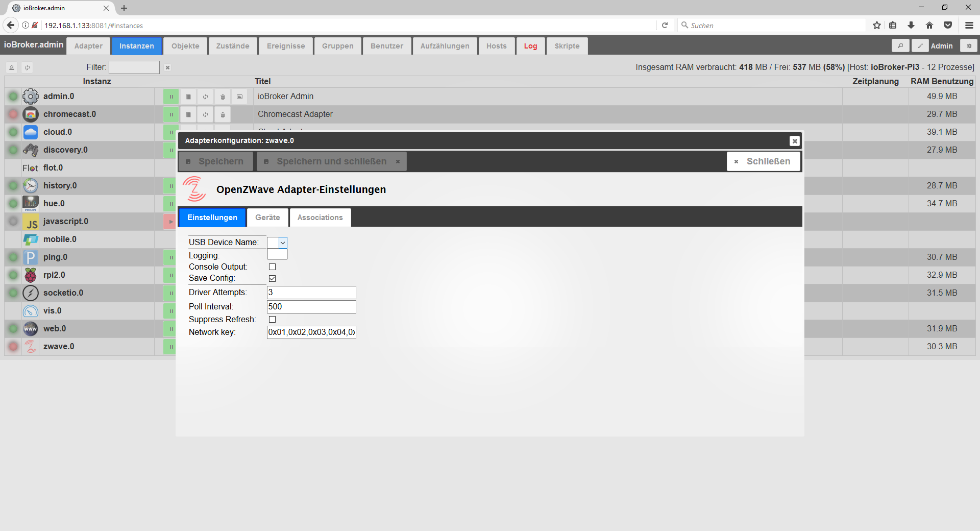Uncheck the Save Config checkbox
The width and height of the screenshot is (980, 531).
click(x=272, y=278)
